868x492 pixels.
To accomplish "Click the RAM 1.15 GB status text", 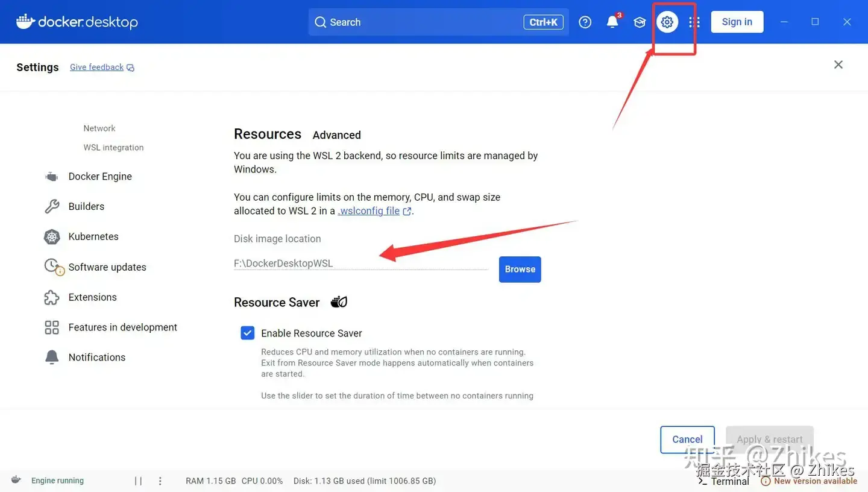I will (210, 481).
